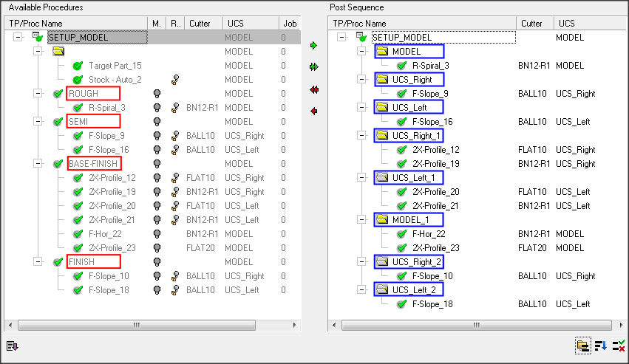629x364 pixels.
Task: Click left scroll arrow of Post Sequence
Action: [x=334, y=325]
